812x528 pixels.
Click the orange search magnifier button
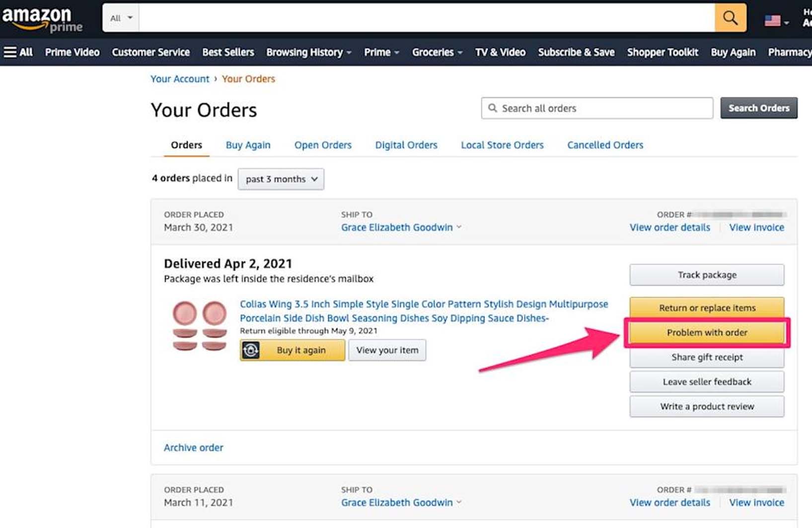click(730, 18)
